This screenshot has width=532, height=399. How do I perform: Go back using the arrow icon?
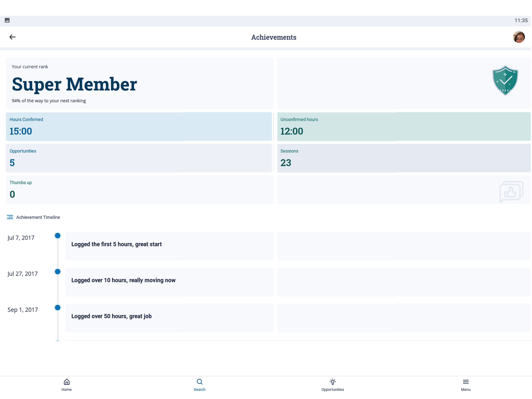[x=12, y=37]
